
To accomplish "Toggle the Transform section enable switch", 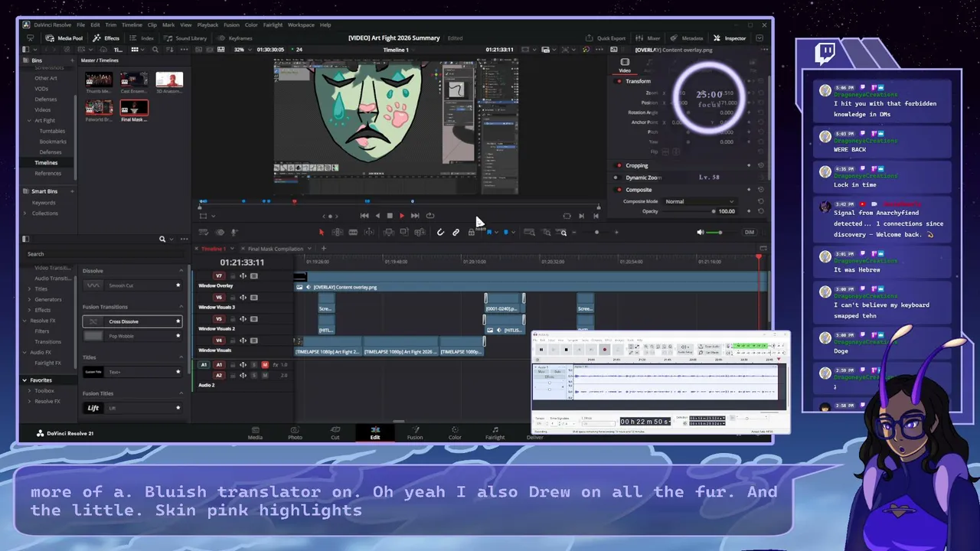I will (619, 81).
